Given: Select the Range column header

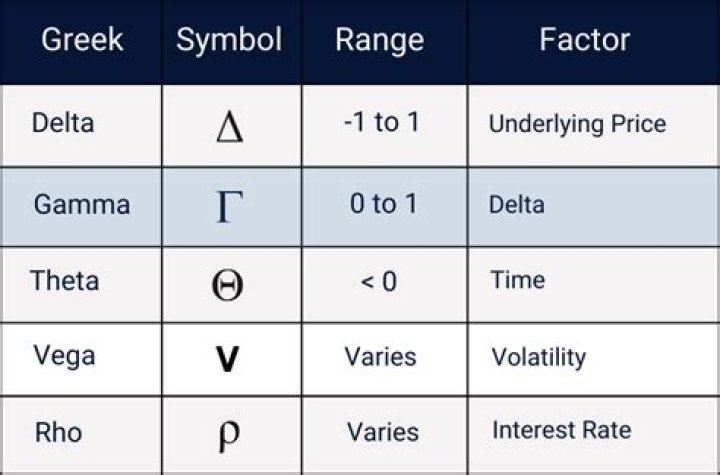Looking at the screenshot, I should 380,41.
